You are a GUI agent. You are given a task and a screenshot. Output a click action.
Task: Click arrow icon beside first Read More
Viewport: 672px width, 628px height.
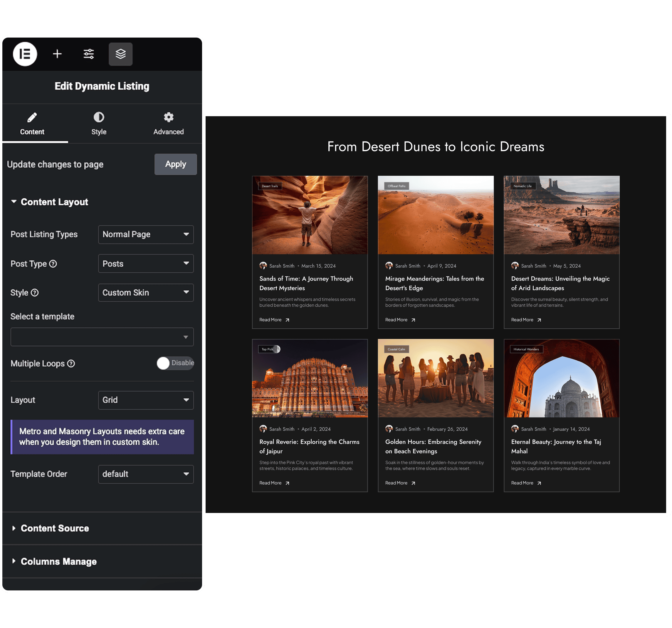[x=287, y=320]
